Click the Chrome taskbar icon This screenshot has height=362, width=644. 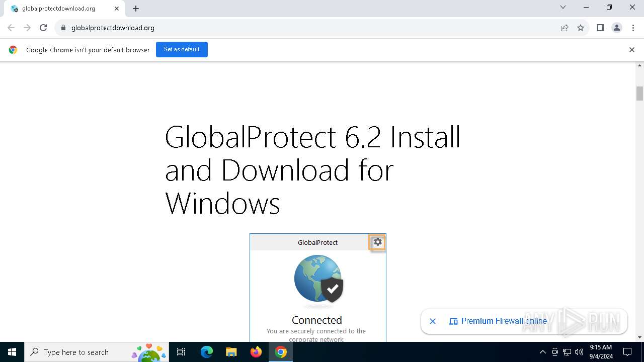coord(281,352)
